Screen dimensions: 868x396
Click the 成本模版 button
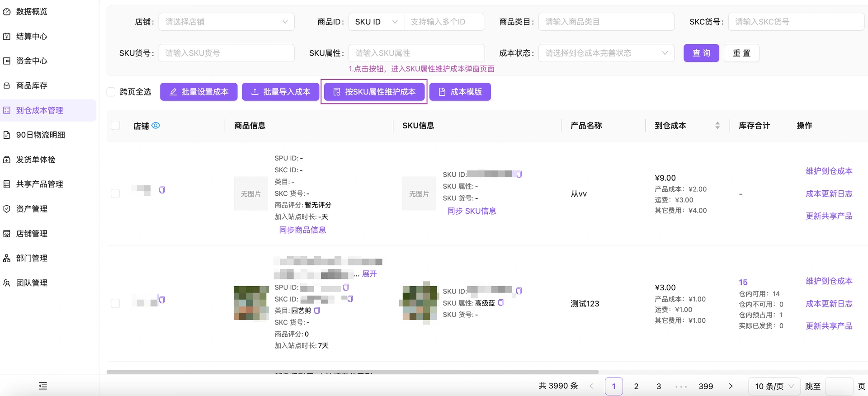(x=460, y=92)
